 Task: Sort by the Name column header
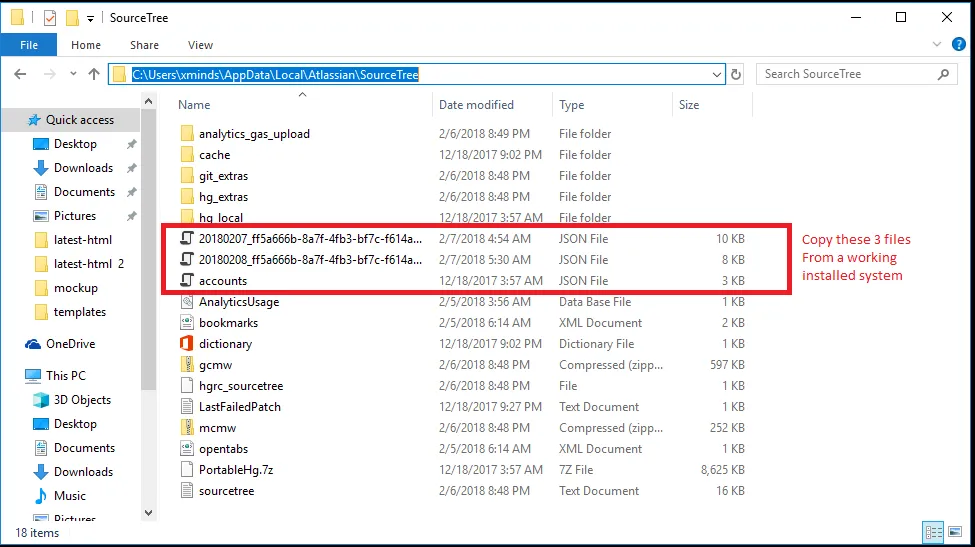pos(194,104)
